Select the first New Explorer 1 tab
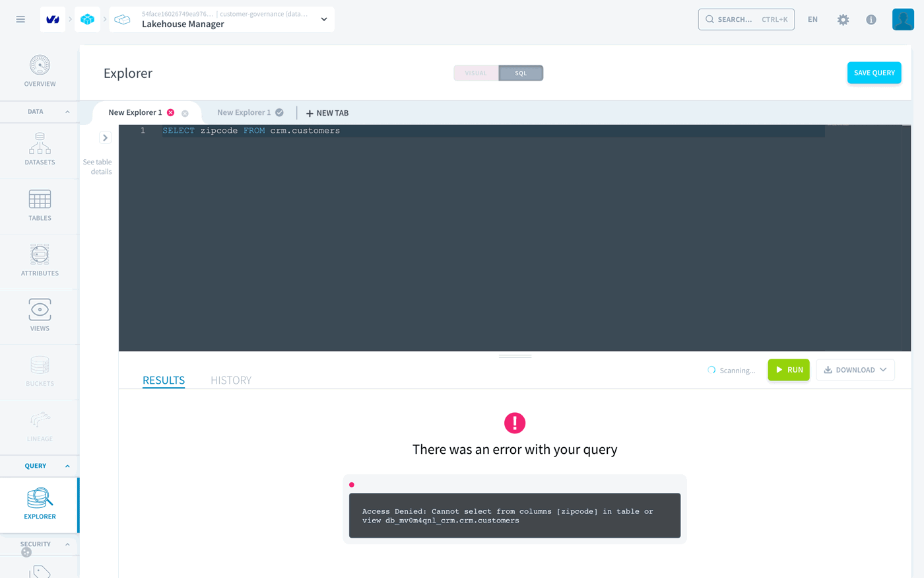924x578 pixels. pyautogui.click(x=135, y=112)
